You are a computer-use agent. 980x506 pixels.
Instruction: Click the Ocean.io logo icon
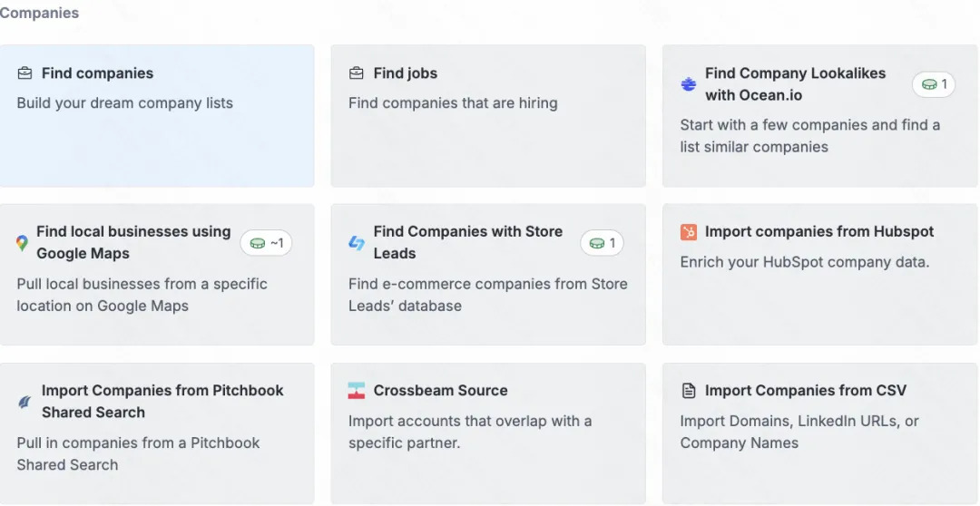[x=688, y=84]
